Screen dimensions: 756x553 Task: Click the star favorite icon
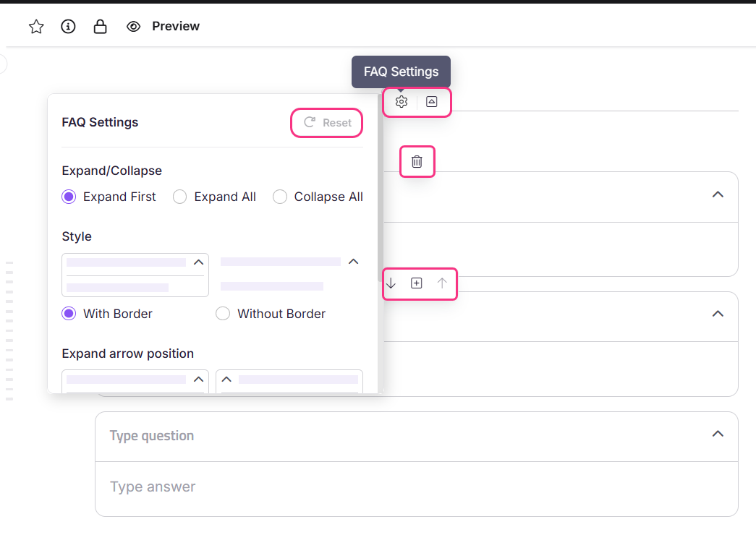36,27
